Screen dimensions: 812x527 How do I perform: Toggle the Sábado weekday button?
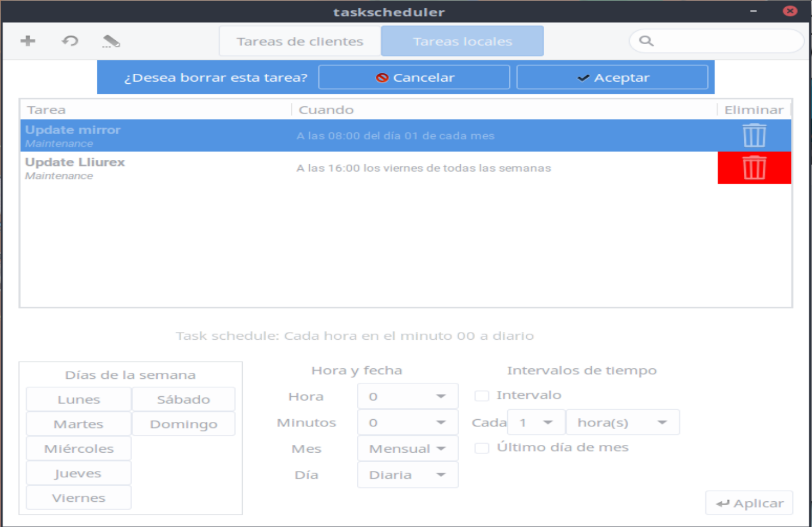(x=183, y=399)
